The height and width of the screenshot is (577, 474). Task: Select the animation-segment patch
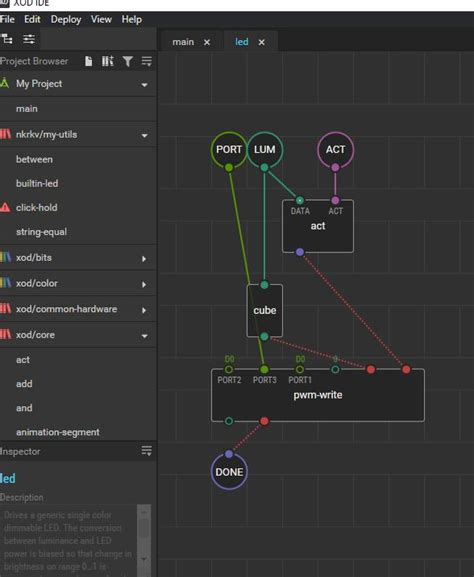click(78, 432)
